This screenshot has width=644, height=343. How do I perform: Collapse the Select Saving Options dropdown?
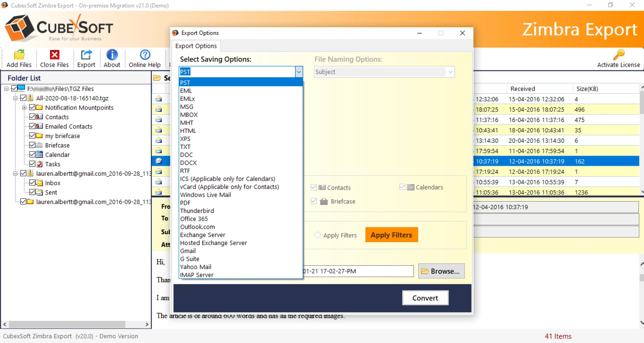[299, 72]
